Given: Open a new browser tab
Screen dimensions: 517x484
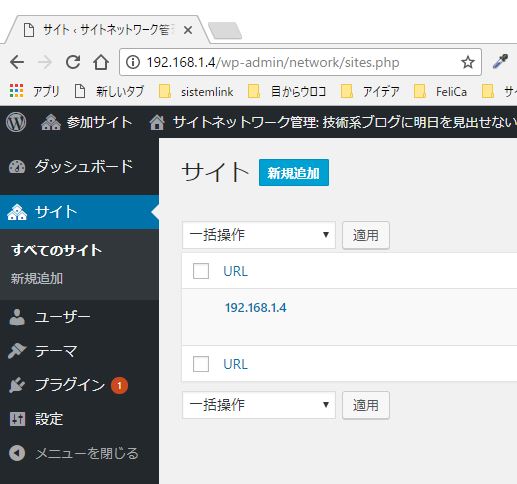Looking at the screenshot, I should click(x=225, y=31).
